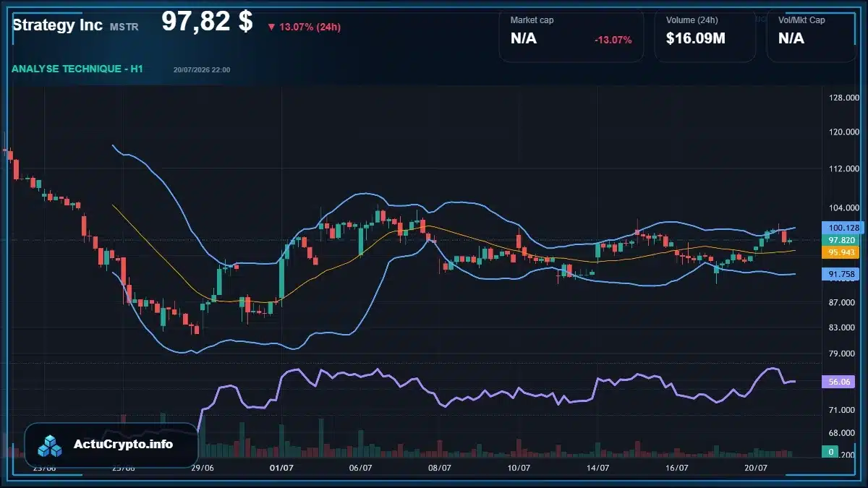This screenshot has width=868, height=488.
Task: Click the 08/07 date axis label
Action: [439, 468]
